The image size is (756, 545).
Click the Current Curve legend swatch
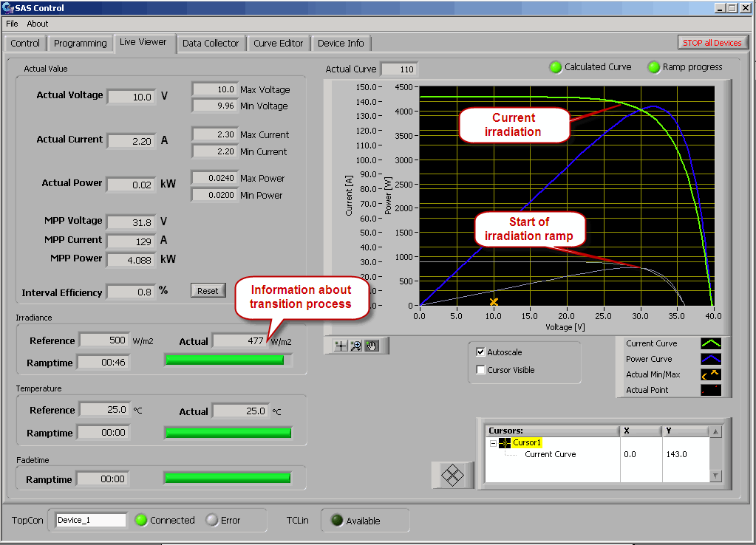710,343
